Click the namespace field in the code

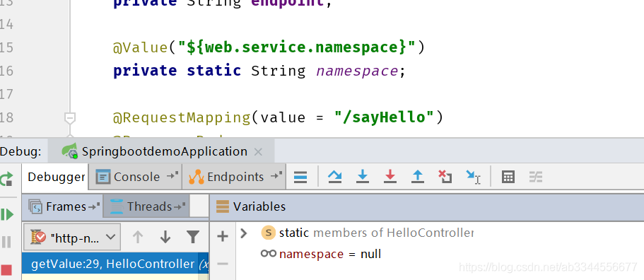357,71
